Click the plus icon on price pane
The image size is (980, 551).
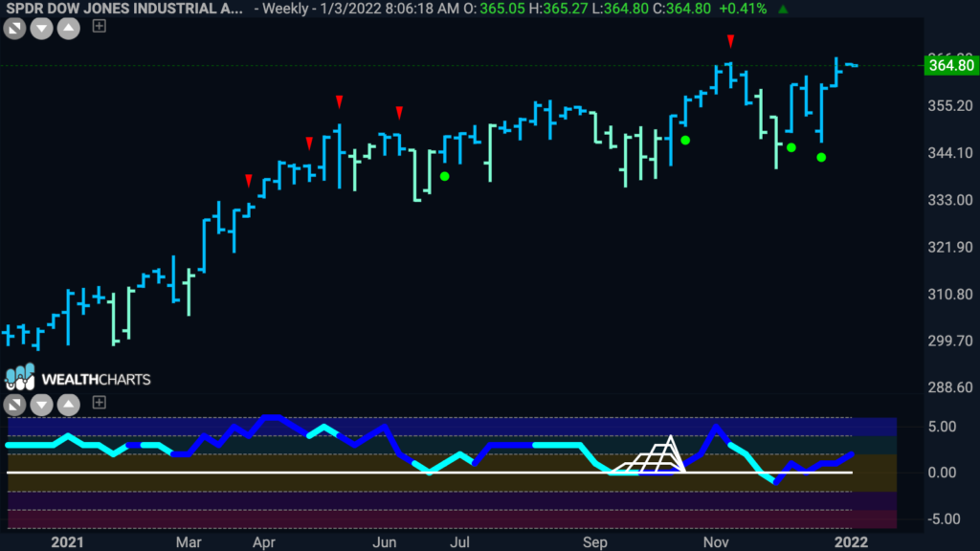click(99, 26)
